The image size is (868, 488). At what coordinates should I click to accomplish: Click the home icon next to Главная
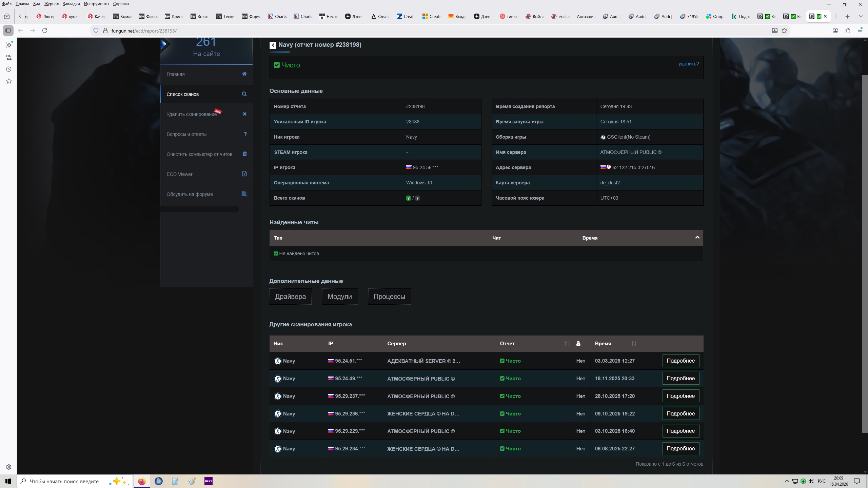(x=244, y=74)
